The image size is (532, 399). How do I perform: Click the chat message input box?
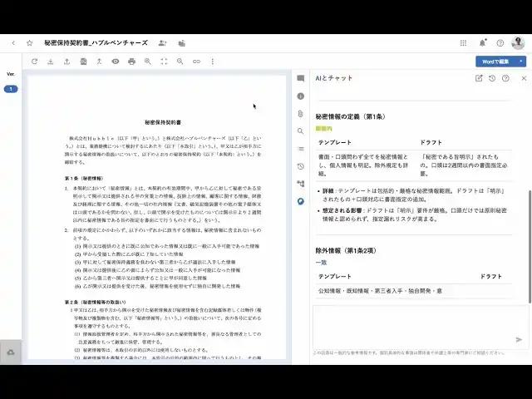point(421,327)
